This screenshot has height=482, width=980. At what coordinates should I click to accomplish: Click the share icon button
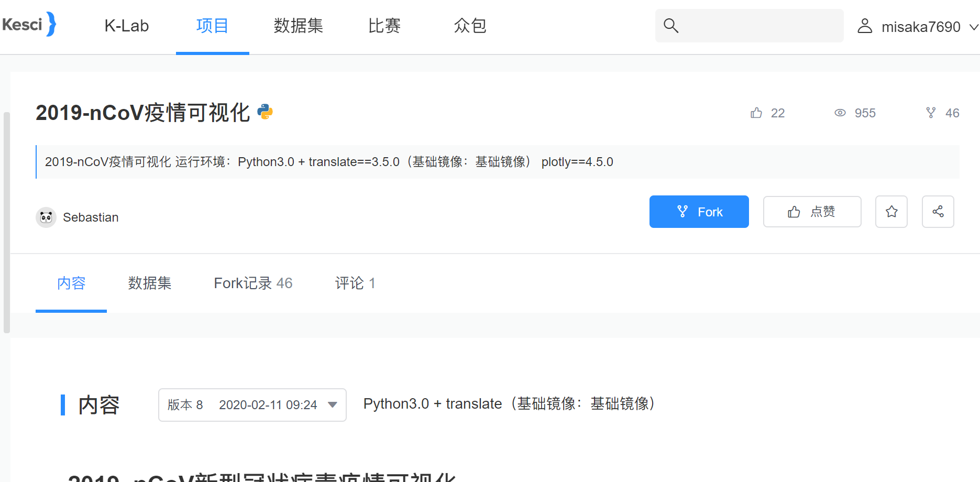click(938, 212)
